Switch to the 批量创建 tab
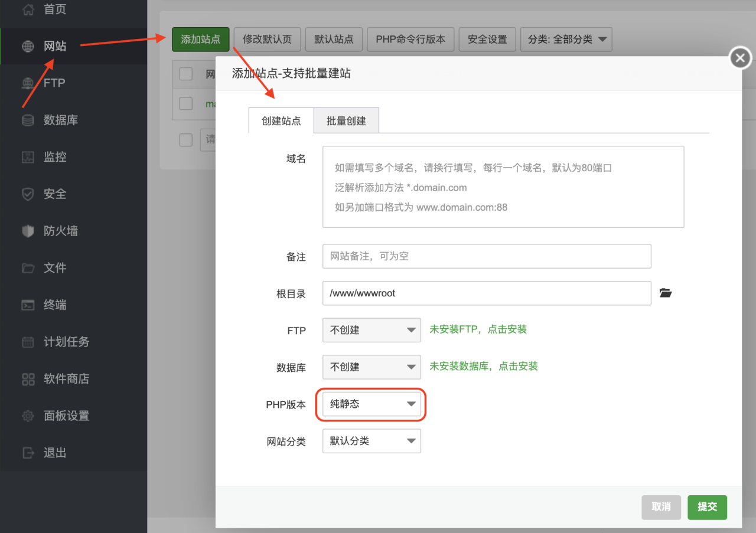The width and height of the screenshot is (756, 533). (346, 120)
